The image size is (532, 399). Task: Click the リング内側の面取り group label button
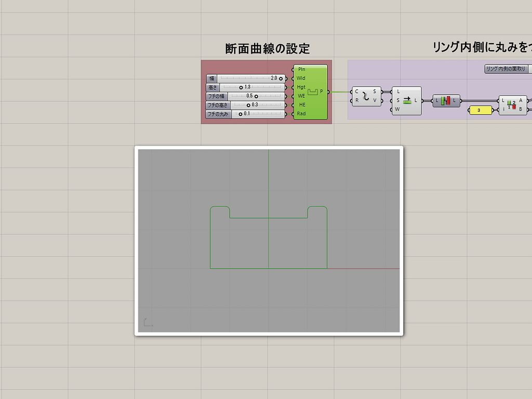coord(505,68)
